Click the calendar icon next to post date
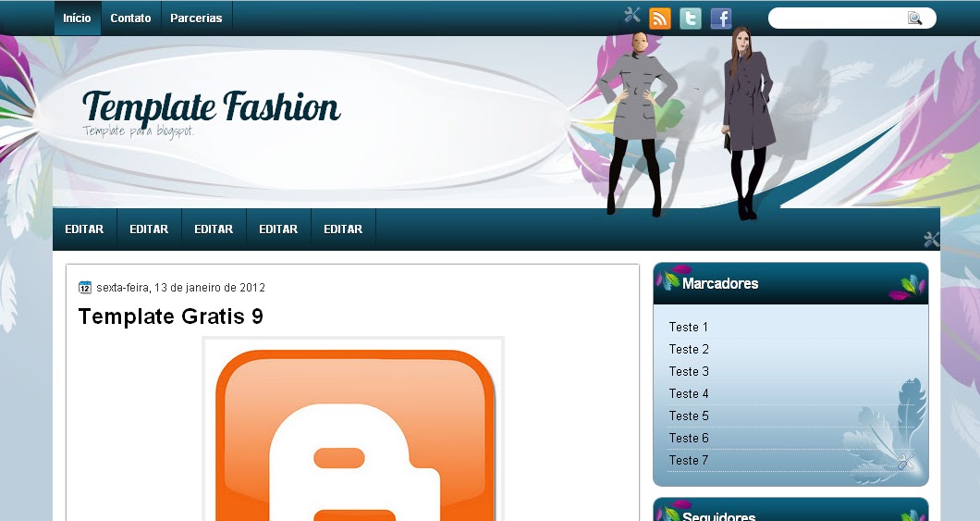The image size is (980, 521). pyautogui.click(x=85, y=287)
